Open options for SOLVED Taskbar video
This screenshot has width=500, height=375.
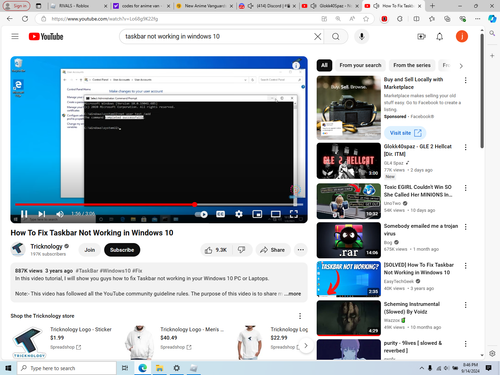pos(466,266)
